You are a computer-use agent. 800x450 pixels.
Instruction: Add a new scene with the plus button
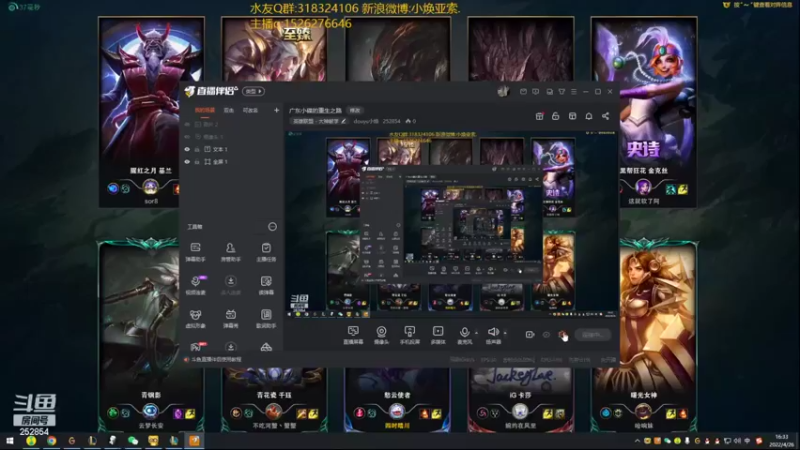point(276,110)
